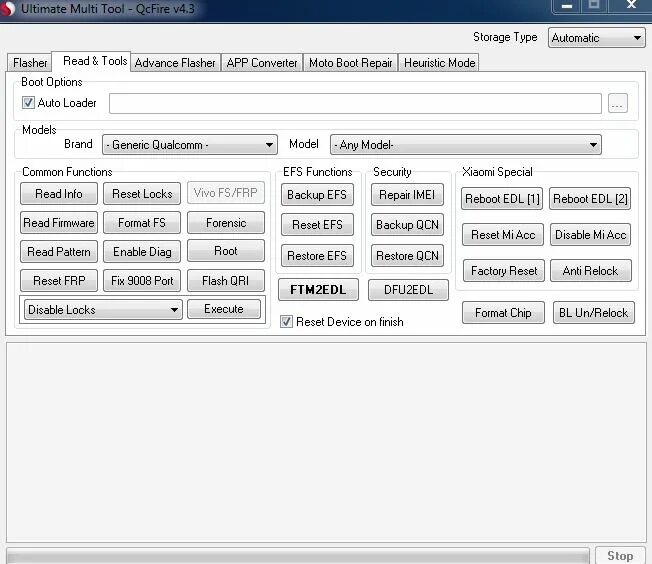
Task: Select the Read & Tools tab
Action: click(91, 62)
